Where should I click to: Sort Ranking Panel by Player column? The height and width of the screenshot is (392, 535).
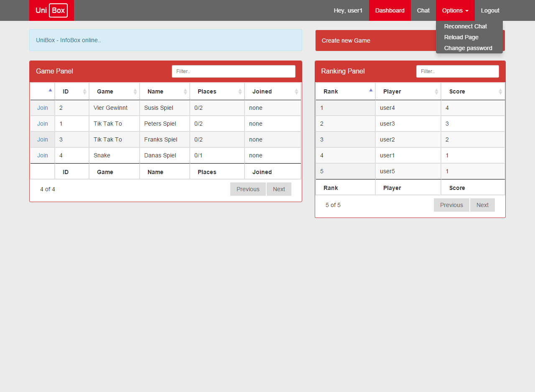click(408, 91)
